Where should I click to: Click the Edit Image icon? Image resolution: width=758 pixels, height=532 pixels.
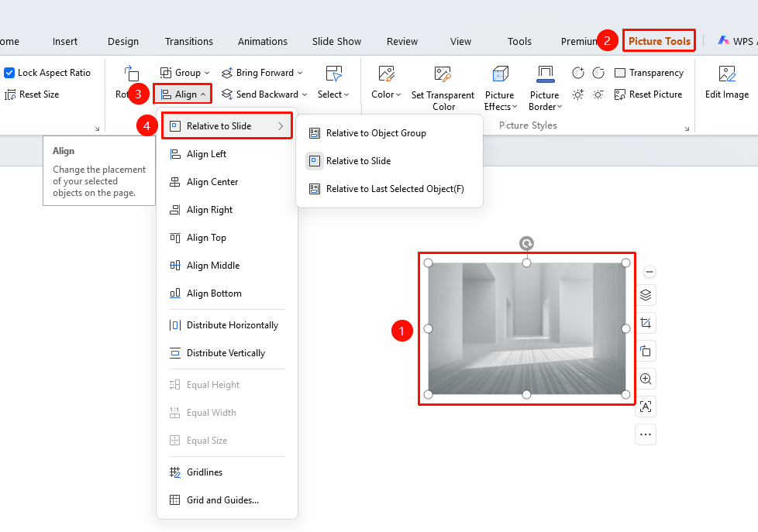[727, 74]
